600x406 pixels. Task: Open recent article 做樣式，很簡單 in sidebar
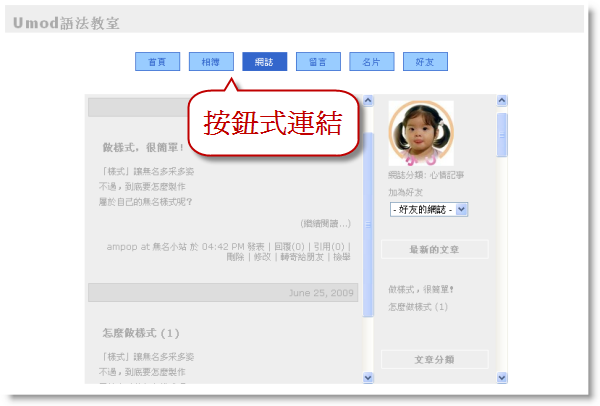[421, 289]
